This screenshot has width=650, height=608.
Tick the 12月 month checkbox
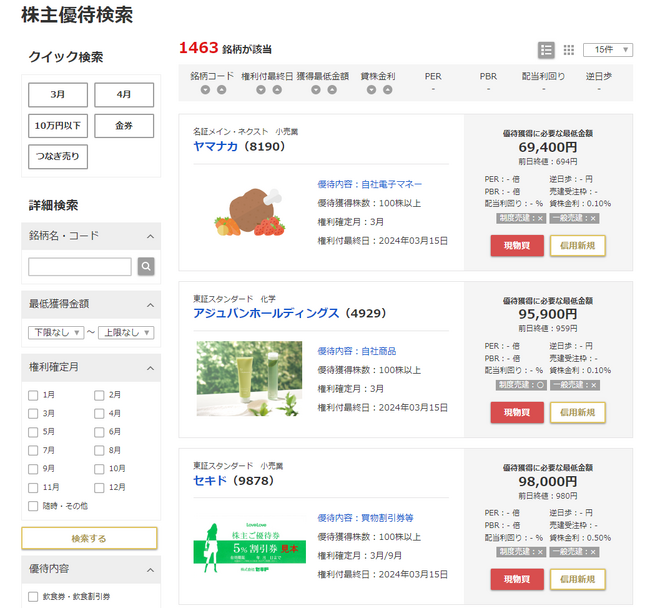99,487
